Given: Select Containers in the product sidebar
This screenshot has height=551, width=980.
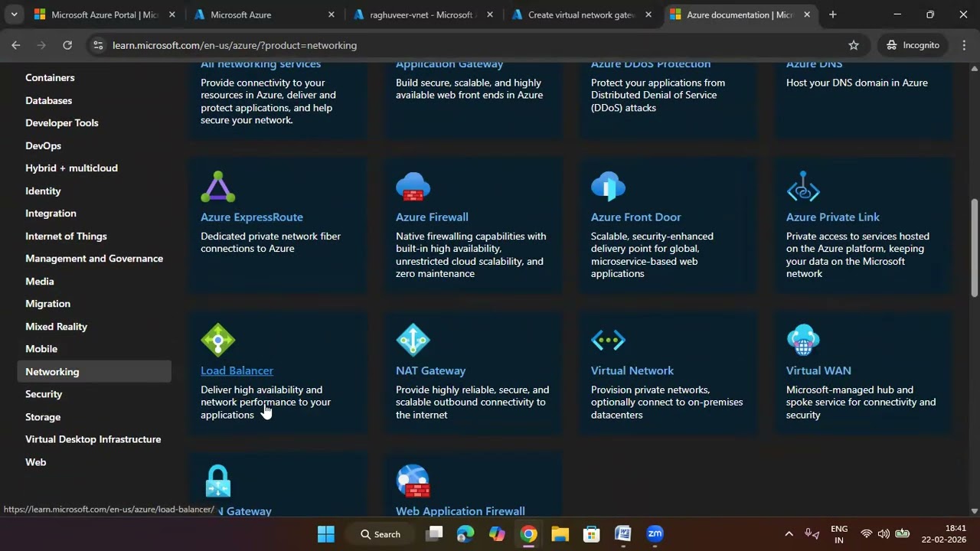Looking at the screenshot, I should click(x=50, y=77).
